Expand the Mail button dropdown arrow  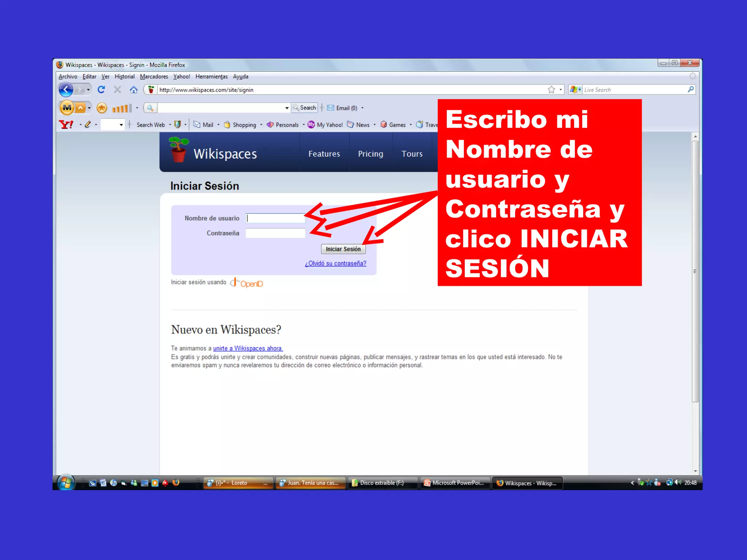pyautogui.click(x=218, y=125)
